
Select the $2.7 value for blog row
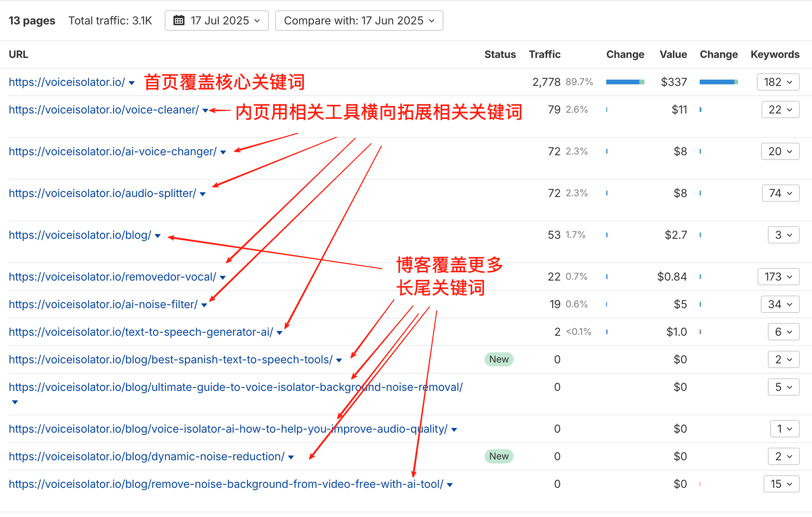coord(676,235)
